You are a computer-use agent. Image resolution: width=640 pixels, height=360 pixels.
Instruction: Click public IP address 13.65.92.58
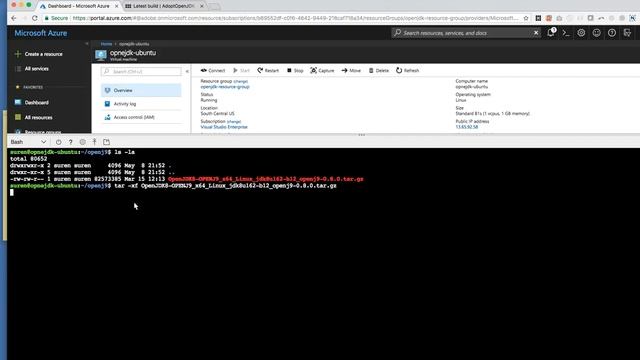[467, 127]
